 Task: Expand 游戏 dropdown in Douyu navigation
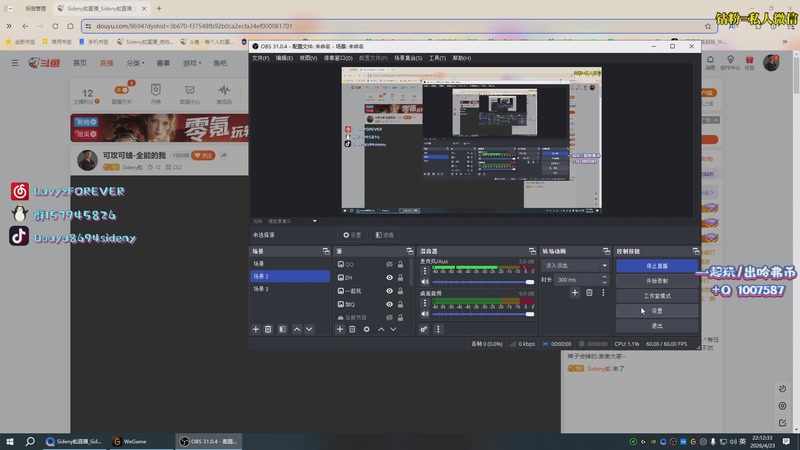click(192, 63)
